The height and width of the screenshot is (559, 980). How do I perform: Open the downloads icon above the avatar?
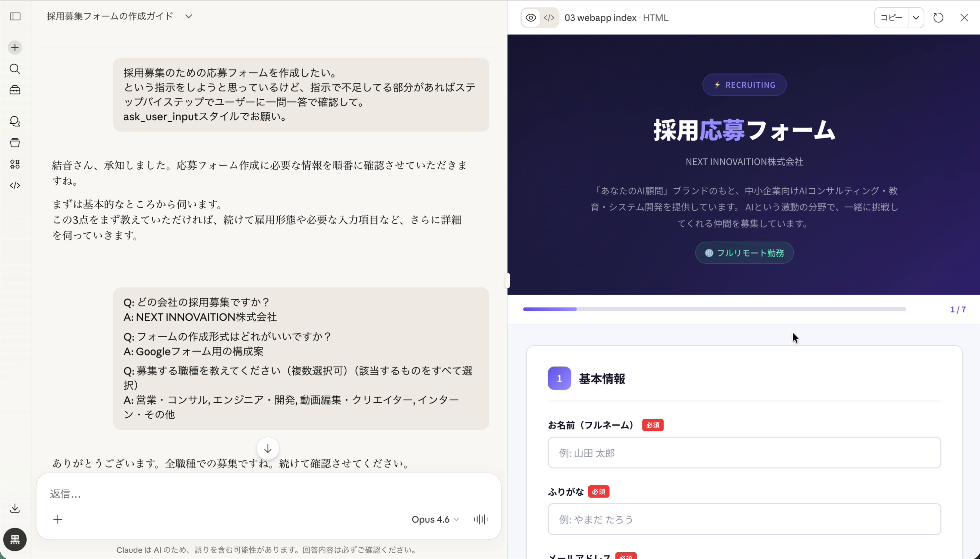point(15,508)
